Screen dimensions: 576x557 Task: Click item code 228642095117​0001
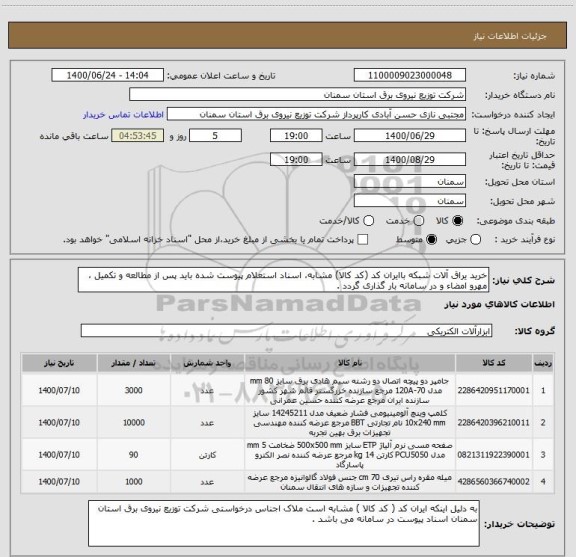[493, 390]
